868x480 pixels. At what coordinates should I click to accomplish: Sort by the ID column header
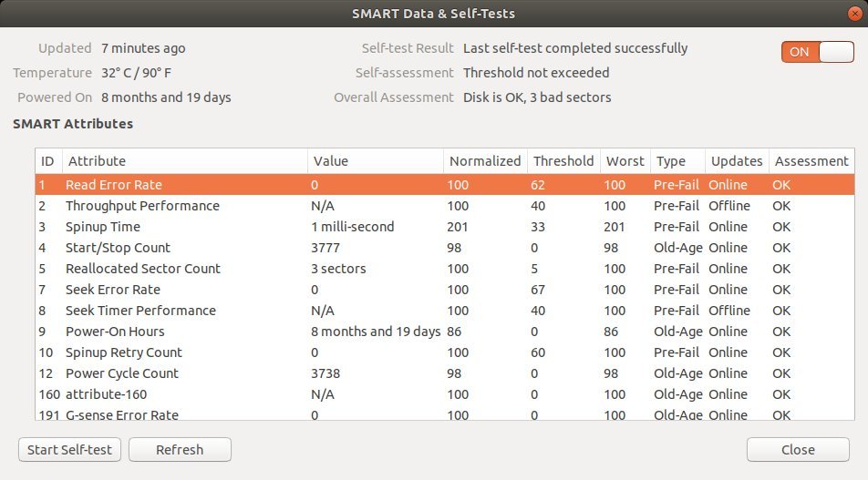point(48,161)
